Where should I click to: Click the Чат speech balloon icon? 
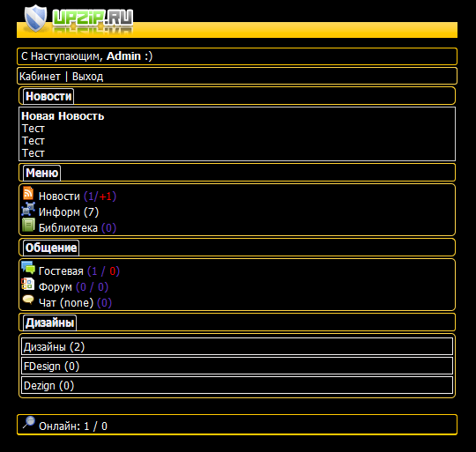coord(28,300)
